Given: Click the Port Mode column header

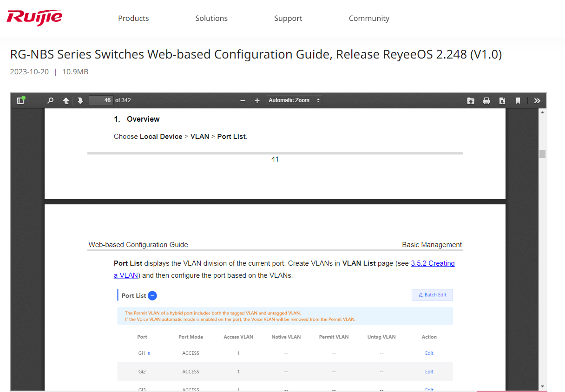Looking at the screenshot, I should (191, 337).
